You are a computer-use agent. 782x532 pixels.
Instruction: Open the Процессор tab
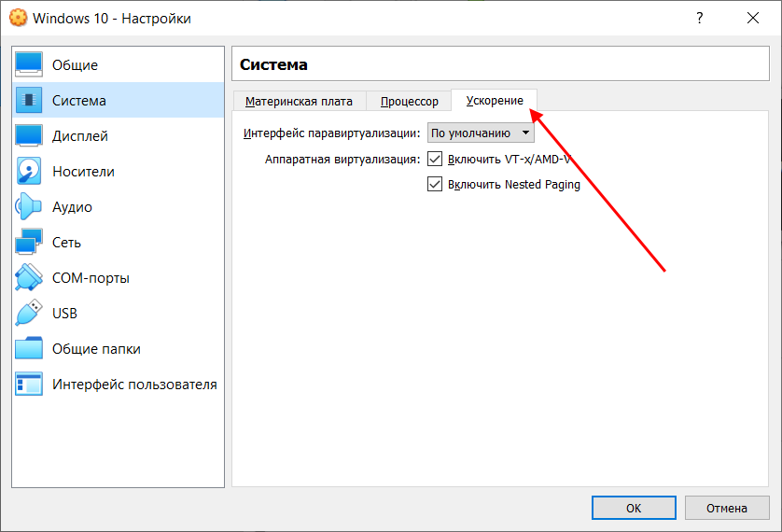(409, 102)
